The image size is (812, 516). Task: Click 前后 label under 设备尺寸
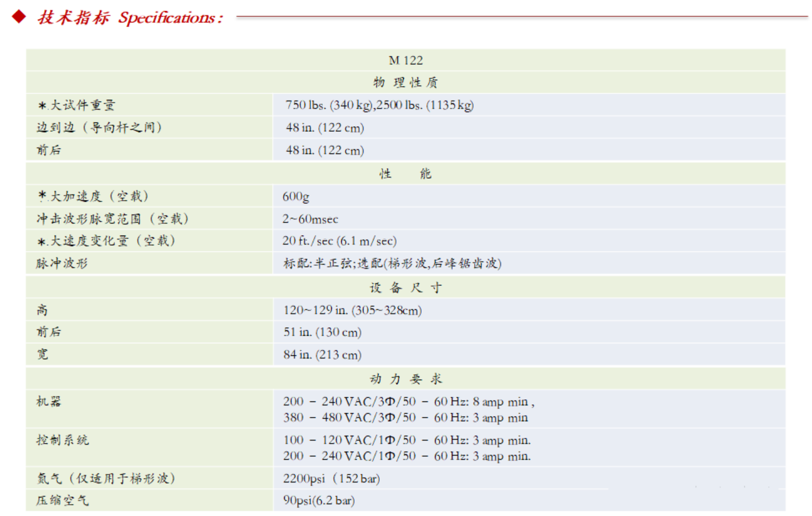pyautogui.click(x=49, y=332)
